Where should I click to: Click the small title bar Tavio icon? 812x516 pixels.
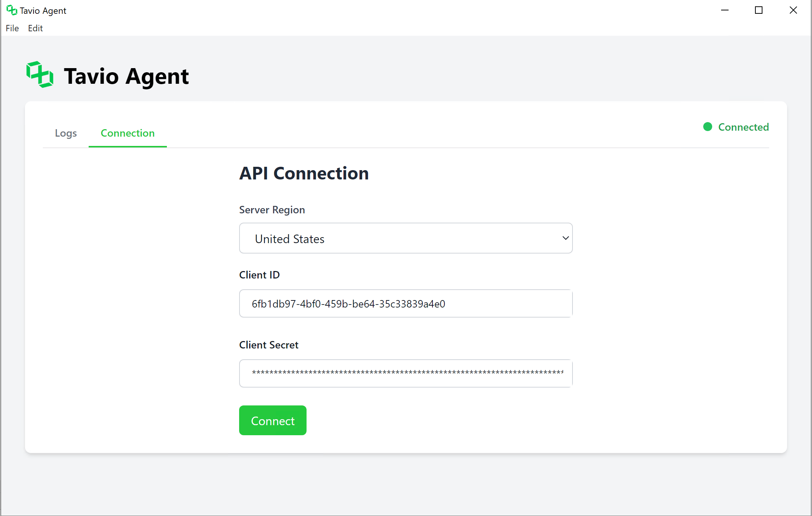tap(12, 10)
